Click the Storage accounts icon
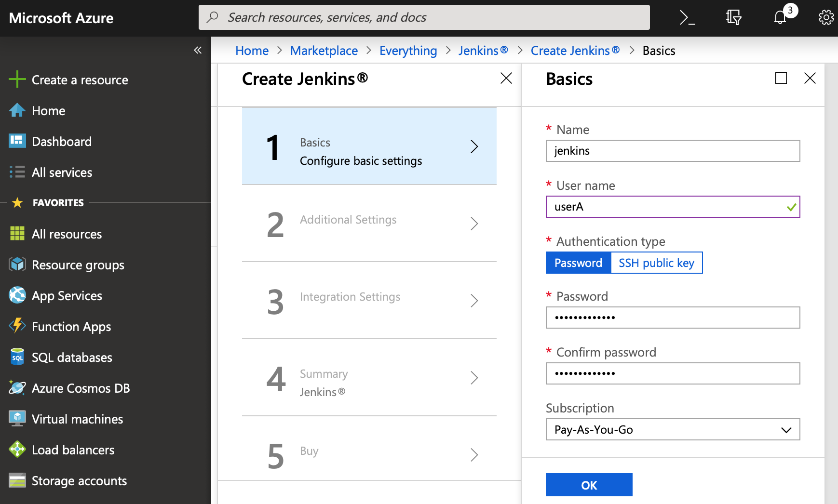Screen dimensions: 838x504 17,480
